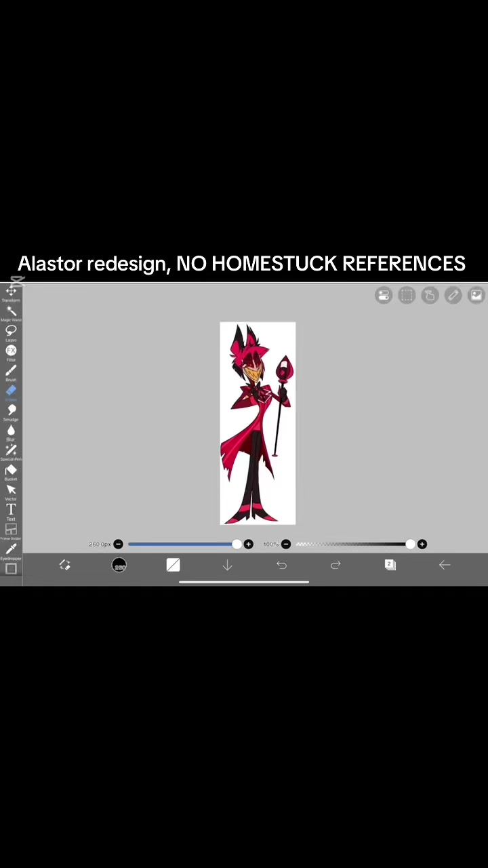Increase brush size with plus button
Viewport: 488px width, 868px height.
point(249,544)
